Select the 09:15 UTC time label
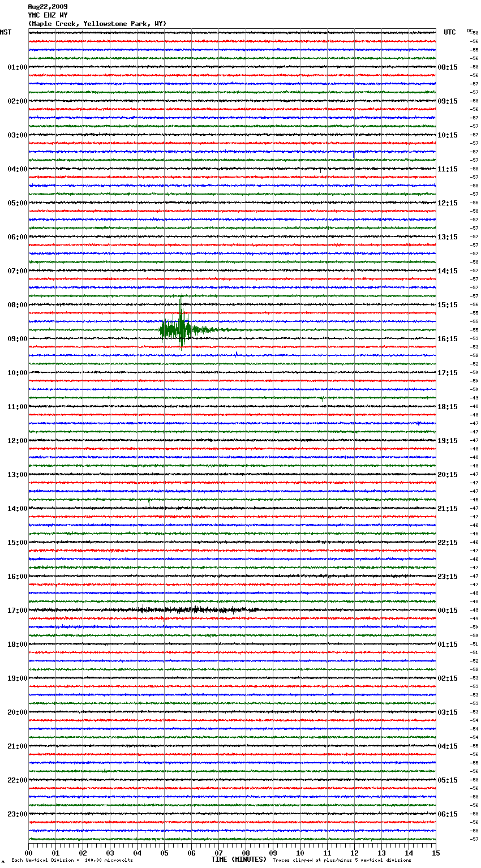Image resolution: width=481 pixels, height=868 pixels. pyautogui.click(x=448, y=101)
